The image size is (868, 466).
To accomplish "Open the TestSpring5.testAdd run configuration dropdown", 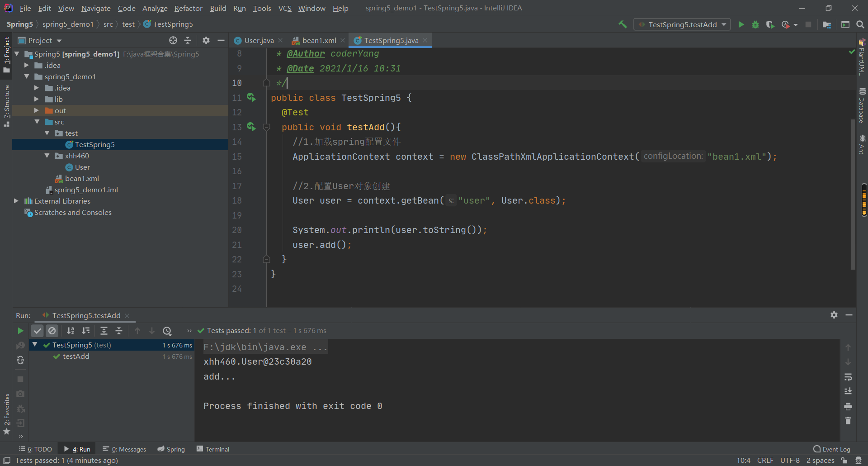I will click(x=682, y=24).
